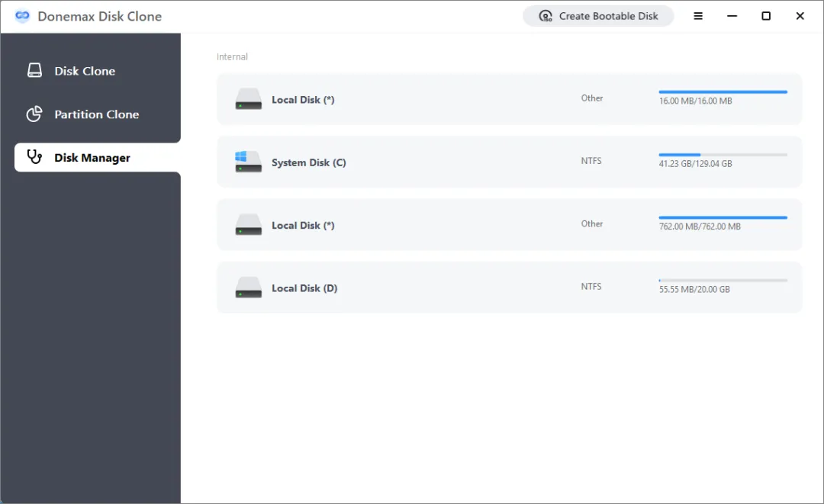Click the bootable disk ISO icon
The width and height of the screenshot is (824, 504).
(x=546, y=16)
